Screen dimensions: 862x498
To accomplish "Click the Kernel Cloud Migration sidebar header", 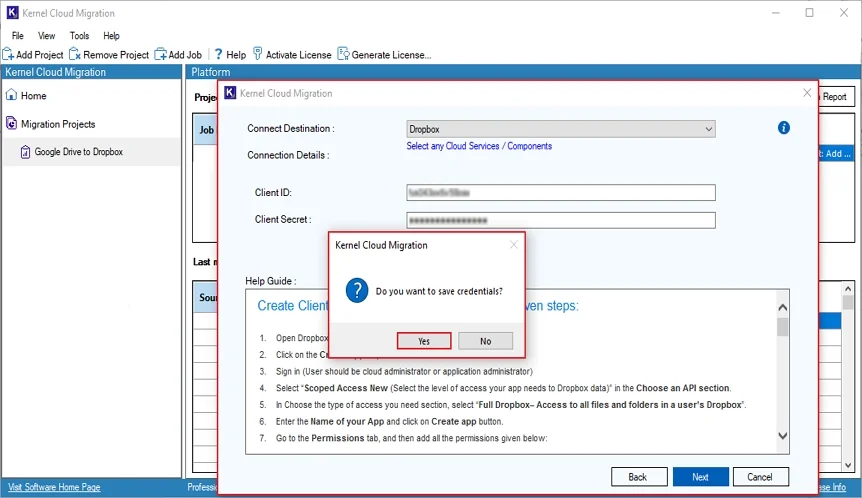I will click(x=91, y=72).
